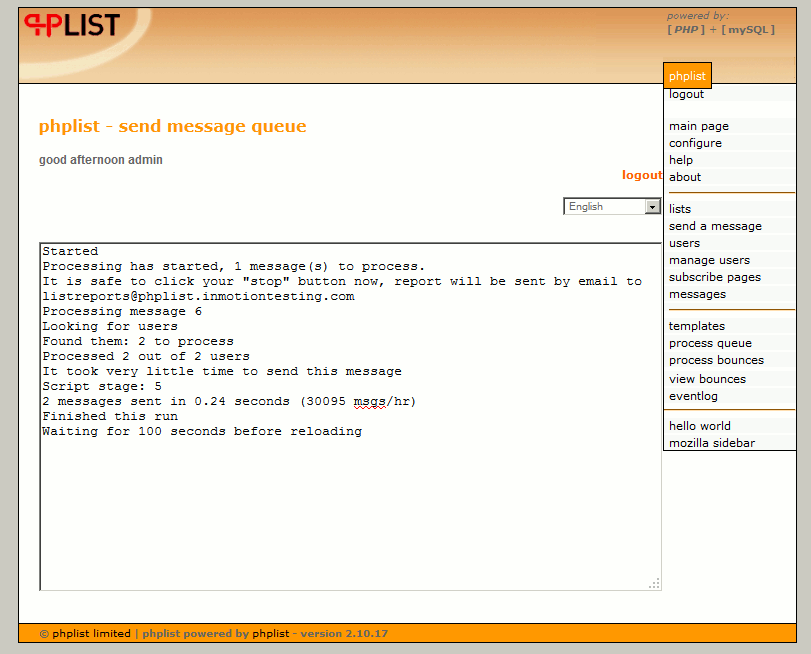Image resolution: width=811 pixels, height=654 pixels.
Task: Open manage users
Action: coord(709,260)
